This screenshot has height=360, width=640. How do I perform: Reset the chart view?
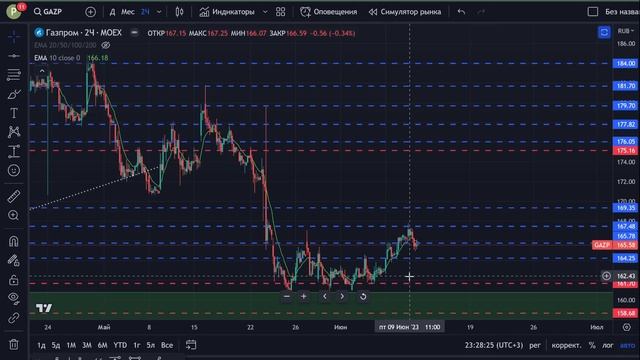[x=363, y=296]
